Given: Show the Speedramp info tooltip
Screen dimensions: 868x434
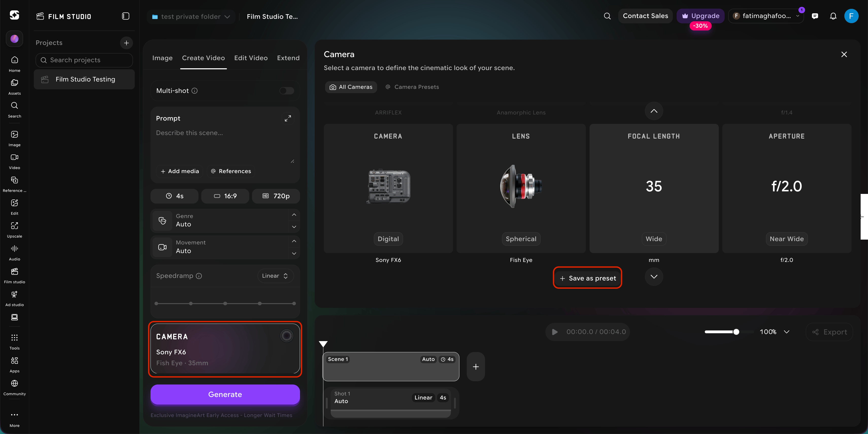Looking at the screenshot, I should (x=199, y=276).
